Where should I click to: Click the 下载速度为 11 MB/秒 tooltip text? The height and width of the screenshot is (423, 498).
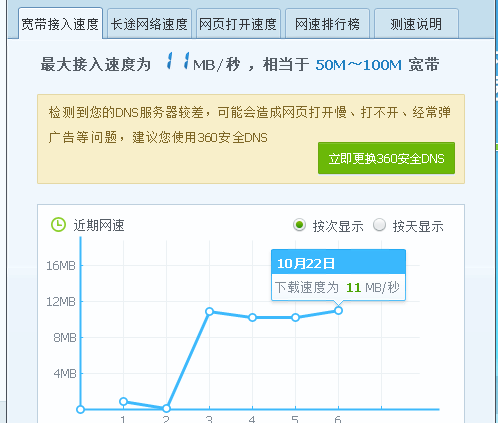[337, 287]
